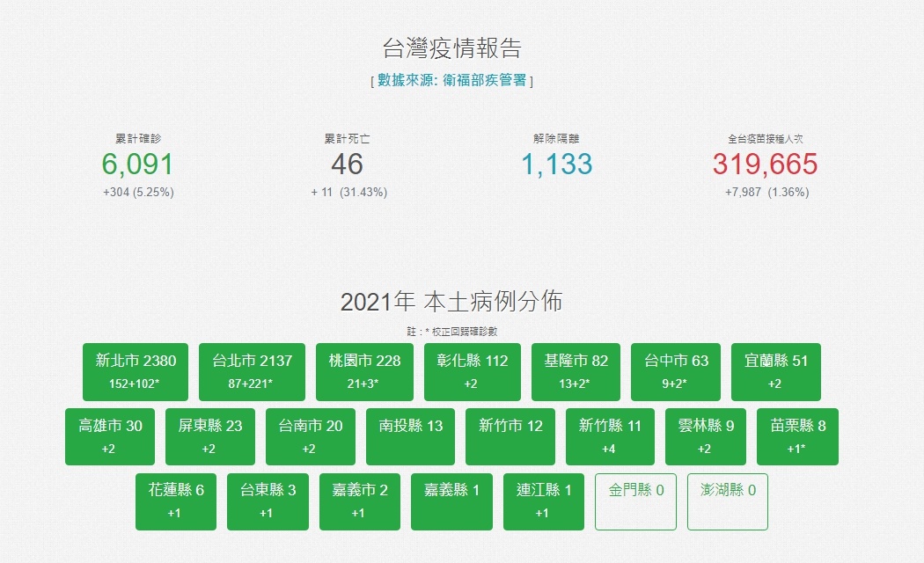Open the 衛福部疾管署 data source link
The height and width of the screenshot is (563, 924).
(x=452, y=81)
